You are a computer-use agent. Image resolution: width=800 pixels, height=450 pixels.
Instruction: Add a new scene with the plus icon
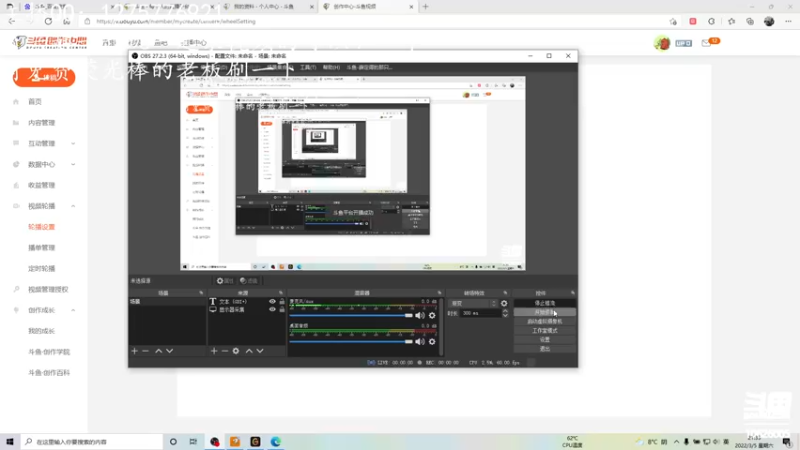[135, 351]
